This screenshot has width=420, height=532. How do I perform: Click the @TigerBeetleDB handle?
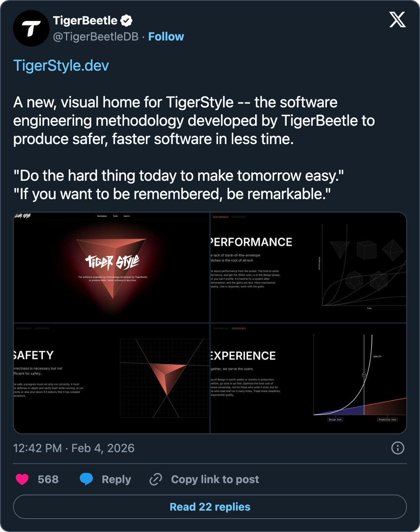click(95, 37)
